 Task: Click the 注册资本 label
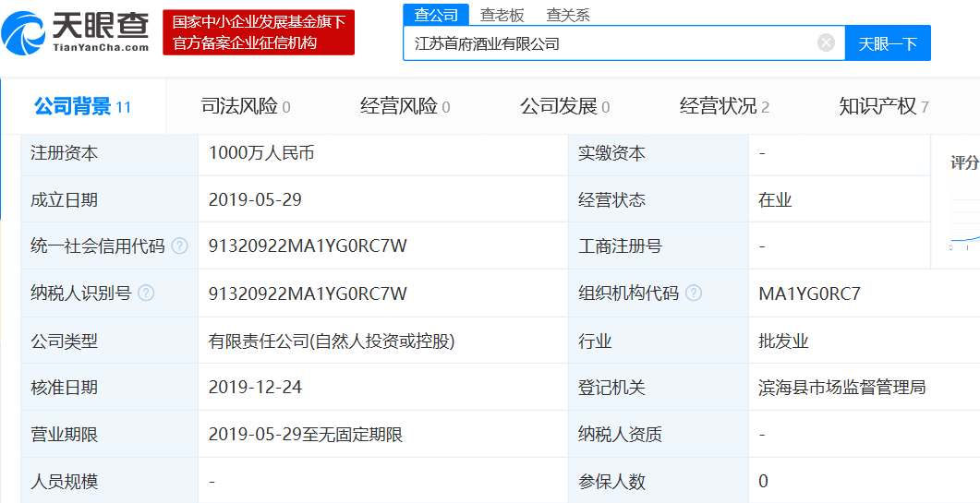click(65, 153)
